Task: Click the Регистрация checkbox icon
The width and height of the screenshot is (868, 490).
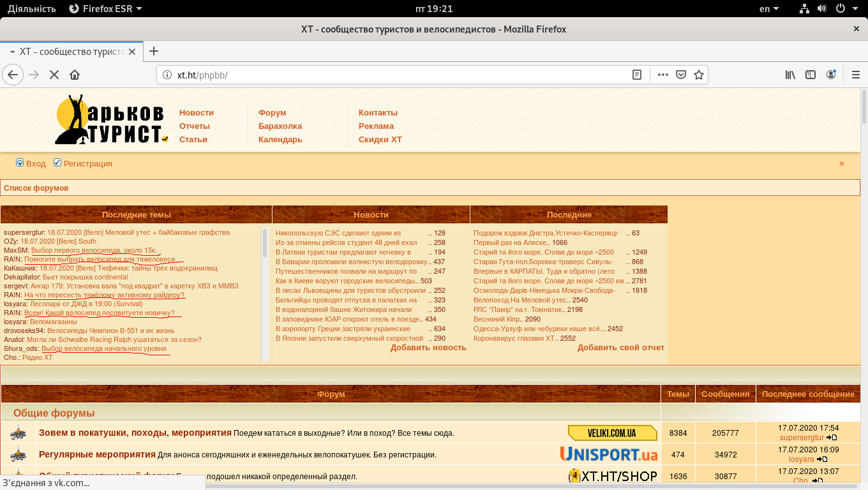Action: [x=57, y=163]
